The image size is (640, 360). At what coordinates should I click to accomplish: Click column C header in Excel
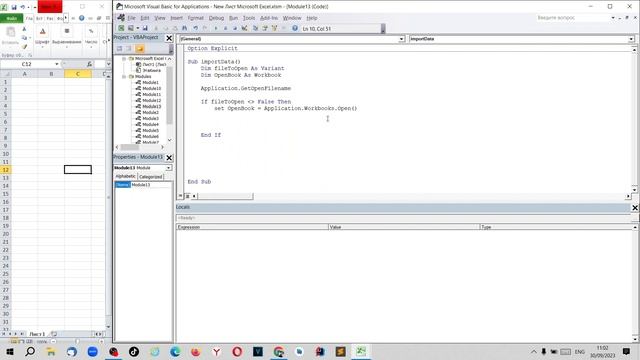(x=78, y=74)
